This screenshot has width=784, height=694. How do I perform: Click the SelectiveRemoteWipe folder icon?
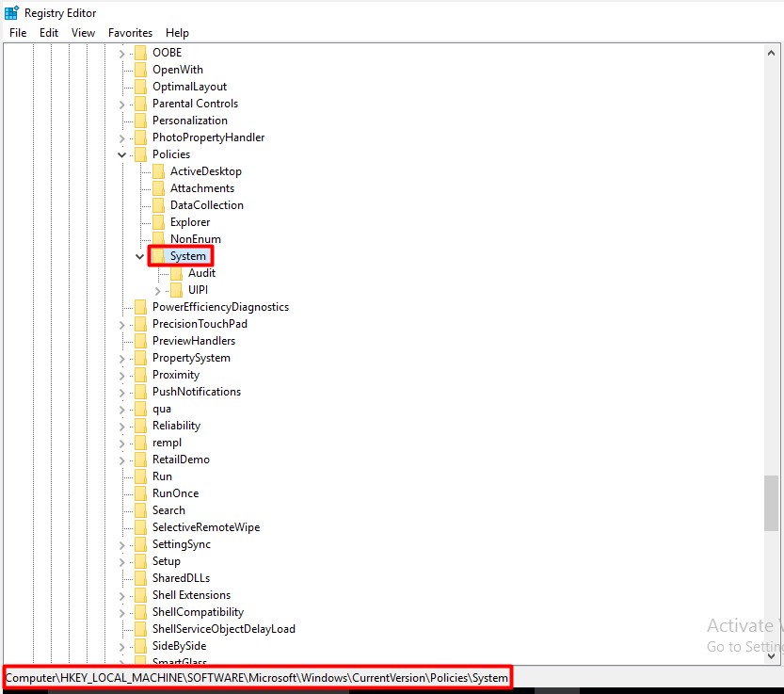click(141, 527)
